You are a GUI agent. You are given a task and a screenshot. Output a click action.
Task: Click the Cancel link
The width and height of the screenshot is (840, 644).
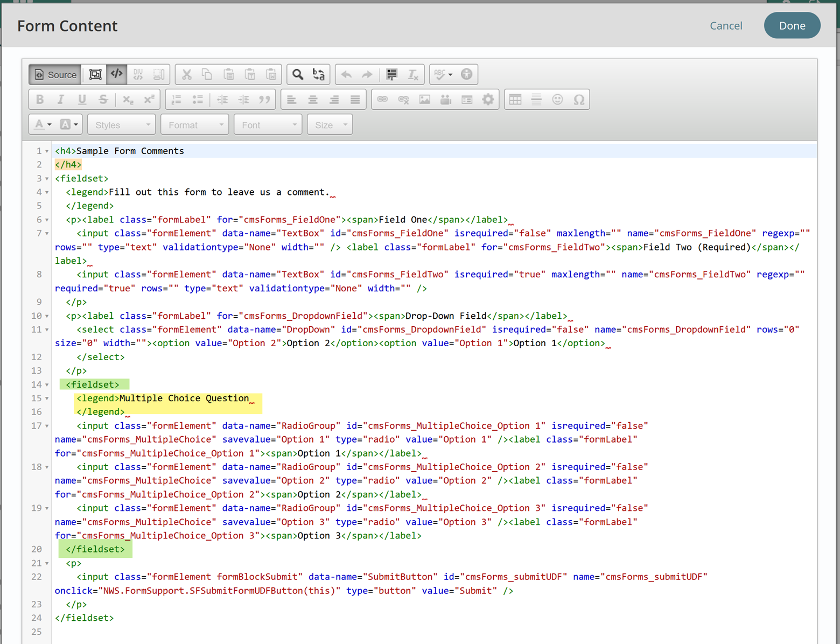point(726,26)
